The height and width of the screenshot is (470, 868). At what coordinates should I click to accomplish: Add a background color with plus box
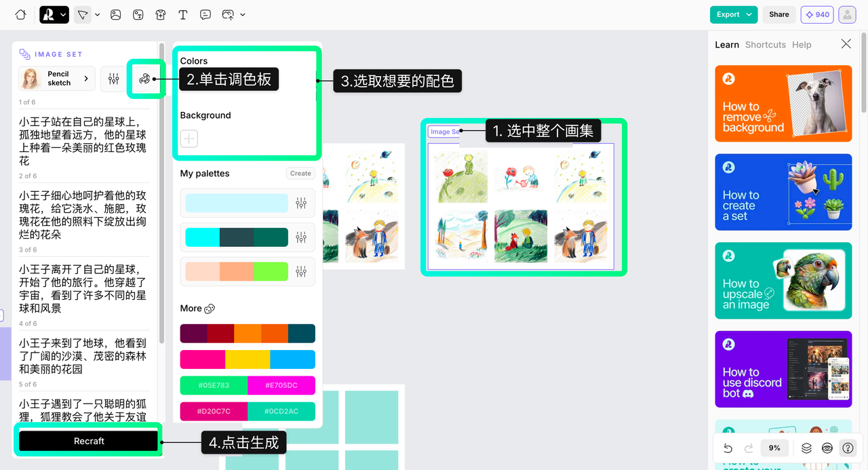pyautogui.click(x=189, y=138)
